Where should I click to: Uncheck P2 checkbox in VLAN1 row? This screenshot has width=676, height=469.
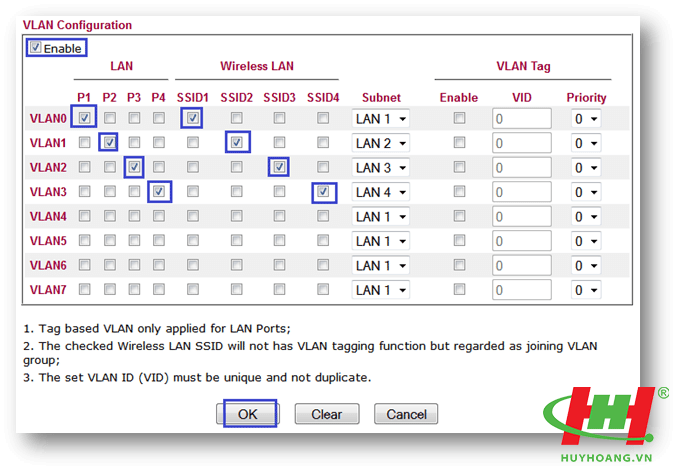pyautogui.click(x=109, y=143)
